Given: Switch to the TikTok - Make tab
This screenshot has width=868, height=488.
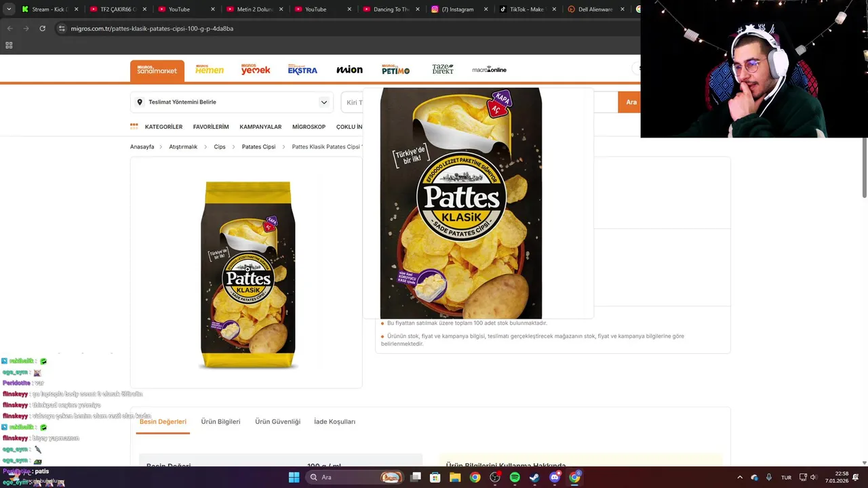Looking at the screenshot, I should click(527, 9).
